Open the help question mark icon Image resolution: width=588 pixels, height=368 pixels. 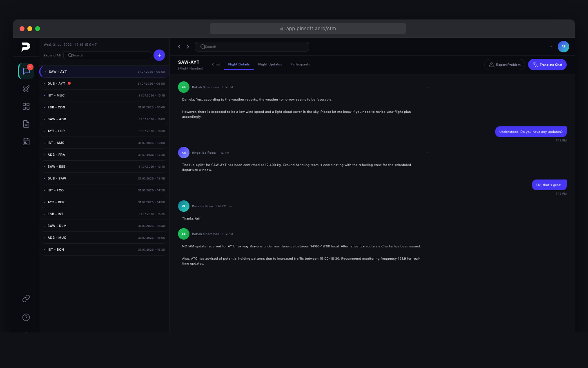(26, 317)
